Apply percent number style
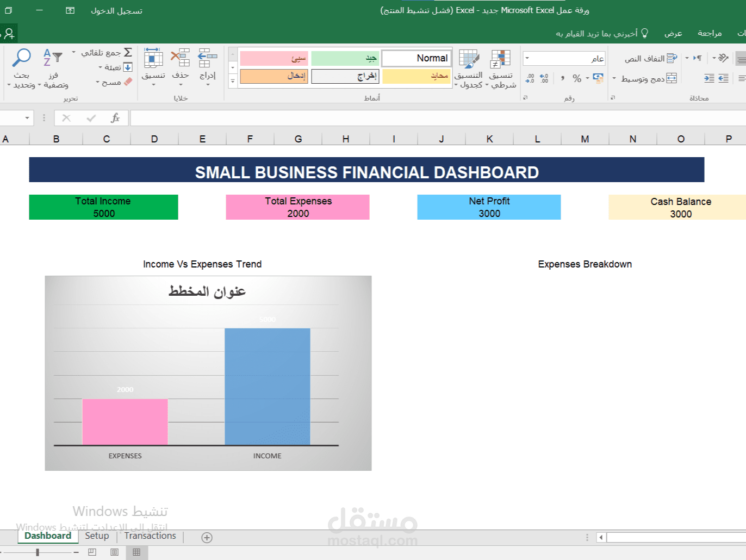The height and width of the screenshot is (560, 746). point(577,78)
